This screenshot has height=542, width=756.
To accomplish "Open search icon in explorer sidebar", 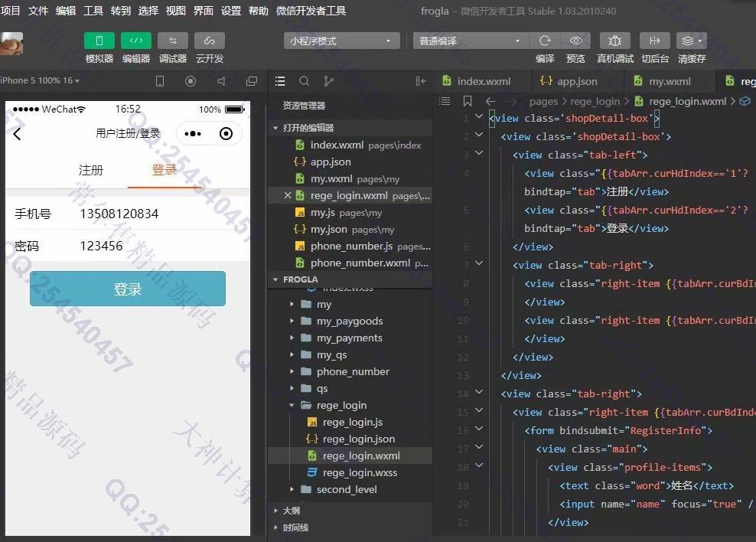I will (304, 81).
